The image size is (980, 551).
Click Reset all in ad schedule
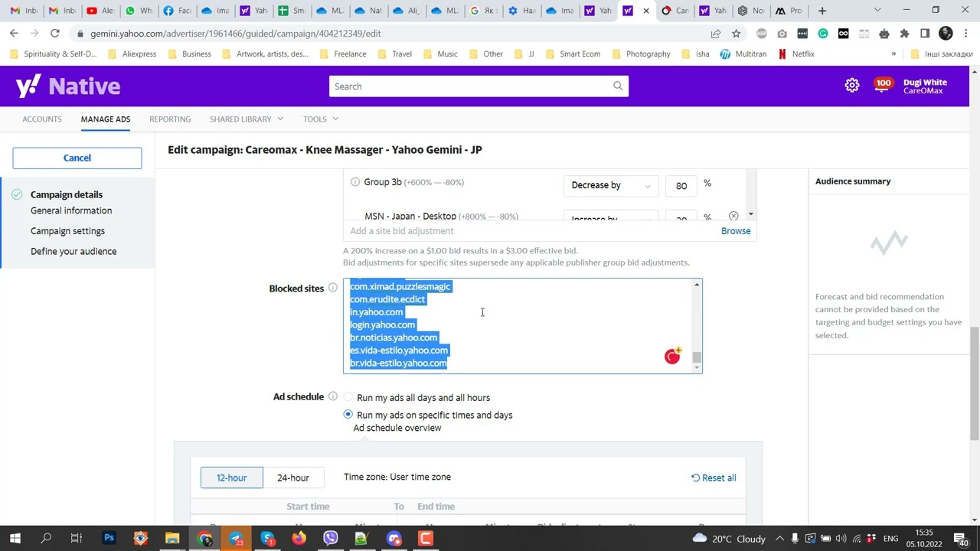click(x=714, y=478)
